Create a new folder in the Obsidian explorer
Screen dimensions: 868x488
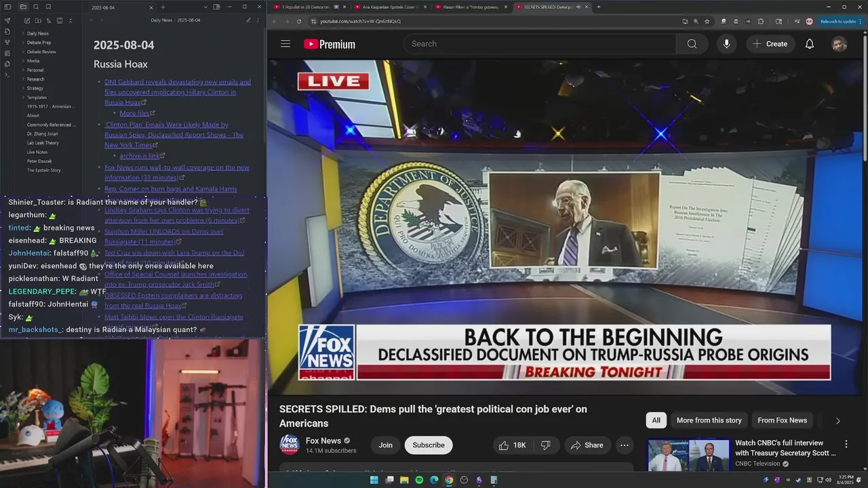37,21
